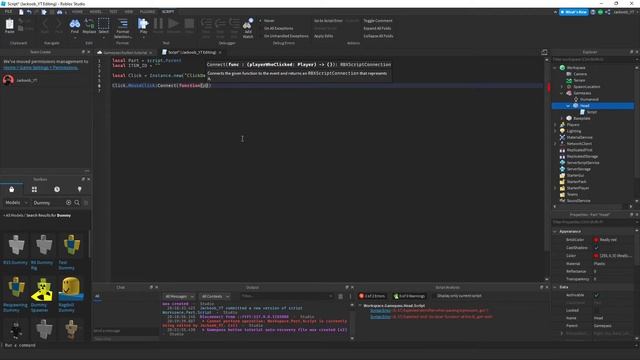640x360 pixels.
Task: Open the FILE menu
Action: coord(8,12)
